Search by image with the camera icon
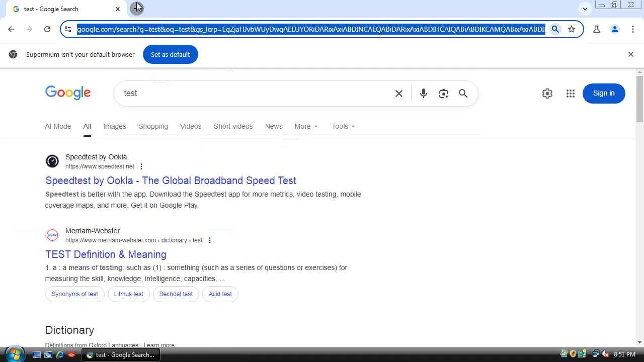This screenshot has height=362, width=644. (443, 94)
